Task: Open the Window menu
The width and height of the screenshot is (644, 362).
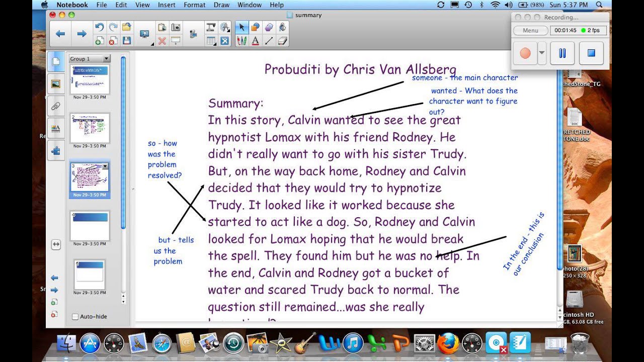Action: [249, 5]
